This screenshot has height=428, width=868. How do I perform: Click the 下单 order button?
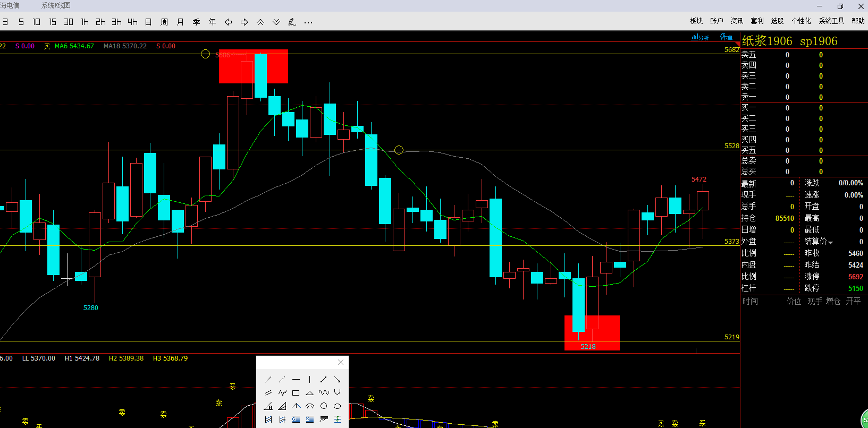pos(726,37)
